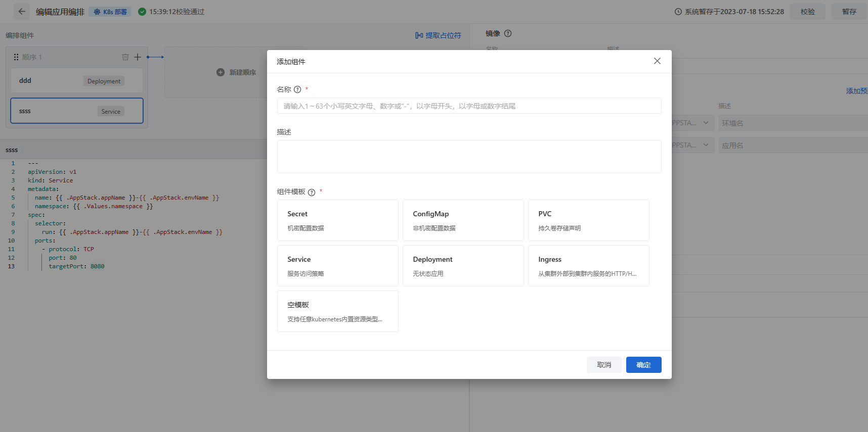The height and width of the screenshot is (432, 868).
Task: Open help icon next to 名称
Action: click(297, 89)
